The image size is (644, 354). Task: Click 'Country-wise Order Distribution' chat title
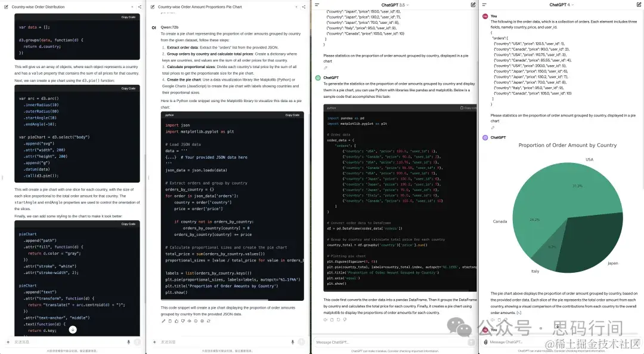click(38, 7)
